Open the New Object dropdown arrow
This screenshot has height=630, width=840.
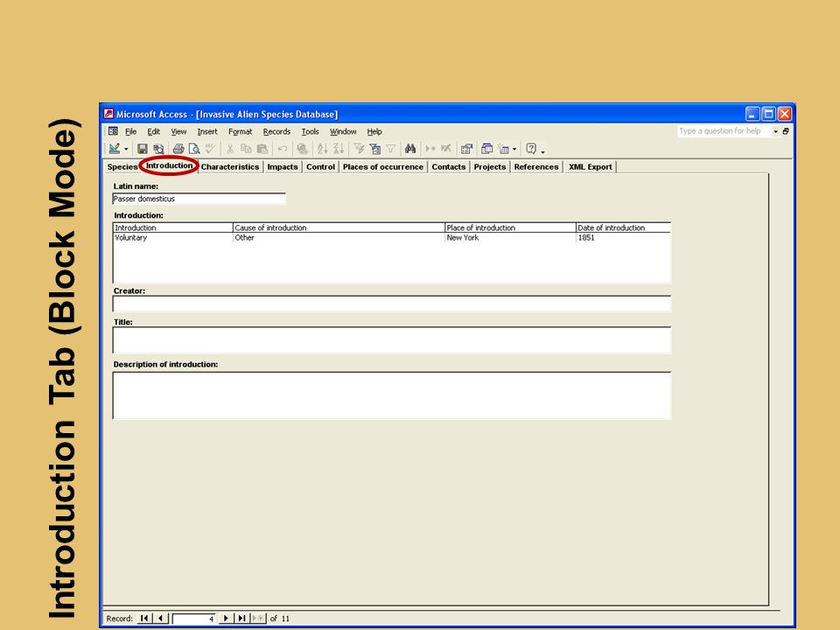(514, 149)
